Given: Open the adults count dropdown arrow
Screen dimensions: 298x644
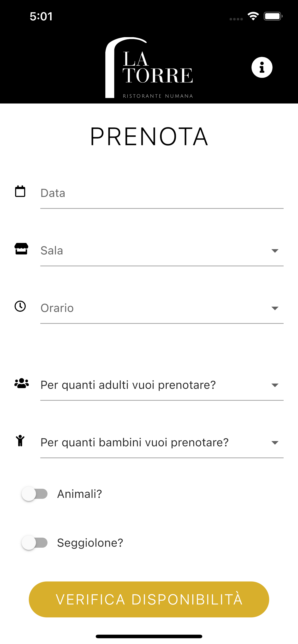Looking at the screenshot, I should [275, 385].
